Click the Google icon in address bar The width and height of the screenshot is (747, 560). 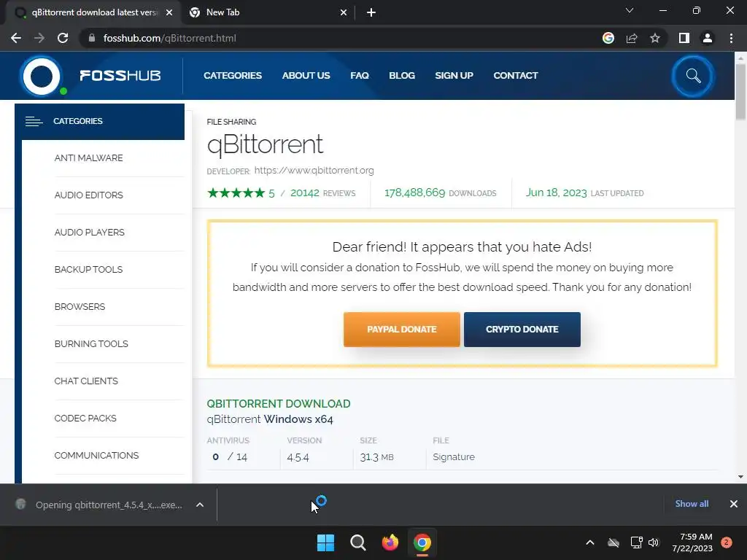pyautogui.click(x=608, y=38)
